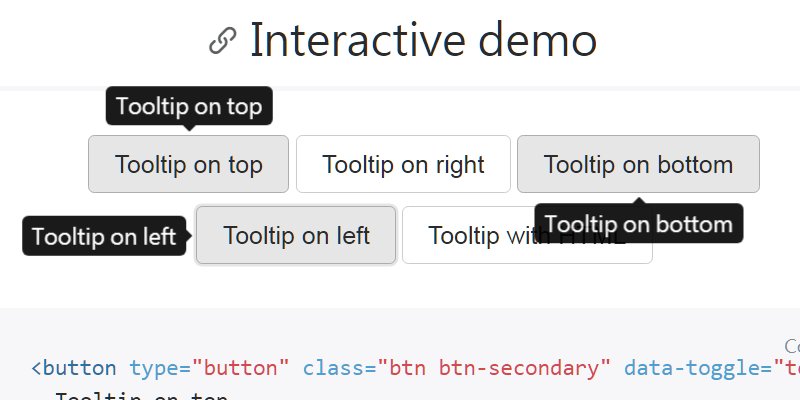The height and width of the screenshot is (400, 800).
Task: Click the cut-off "Tooltip on top" code line
Action: point(141,396)
